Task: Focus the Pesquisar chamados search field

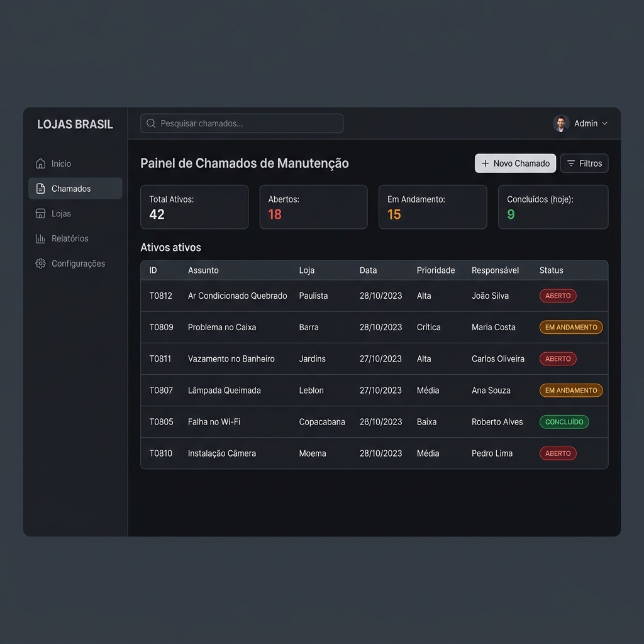Action: point(241,123)
